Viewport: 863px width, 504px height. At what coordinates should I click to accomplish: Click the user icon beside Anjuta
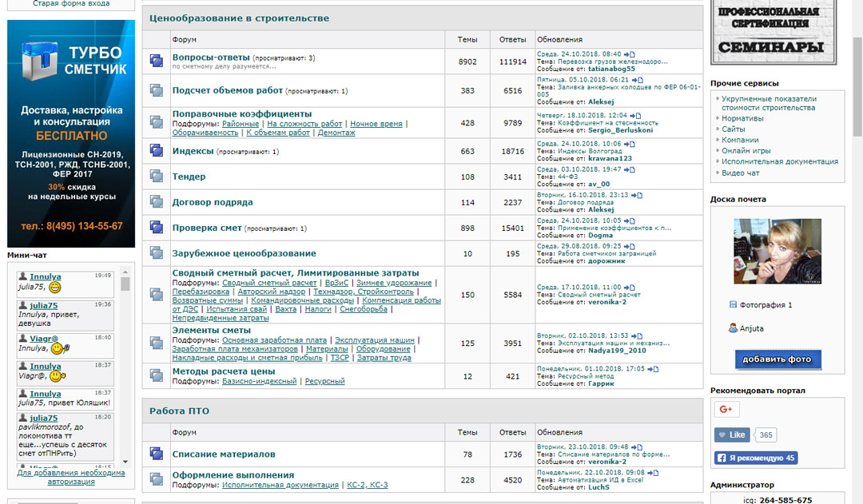pos(733,328)
